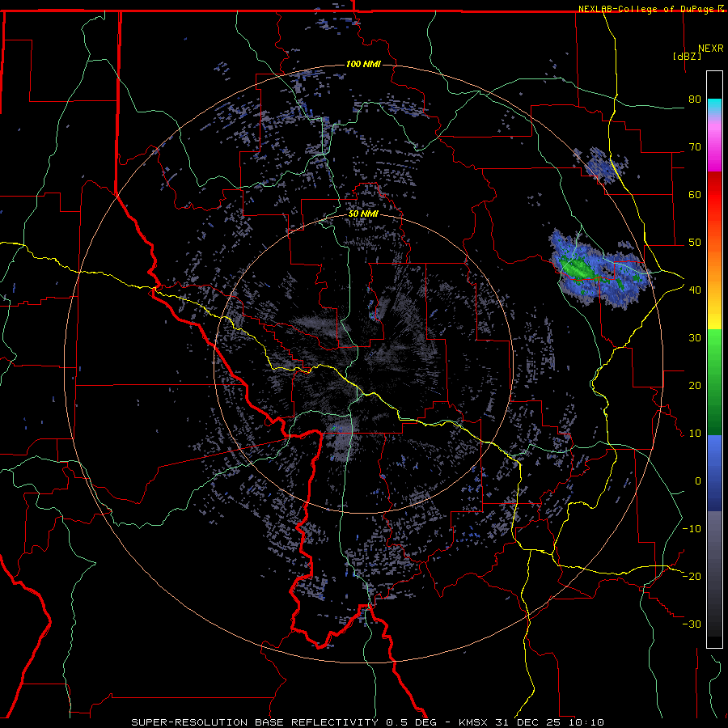This screenshot has height=728, width=728.
Task: Pick the cyan segment atop the color bar
Action: tap(714, 107)
